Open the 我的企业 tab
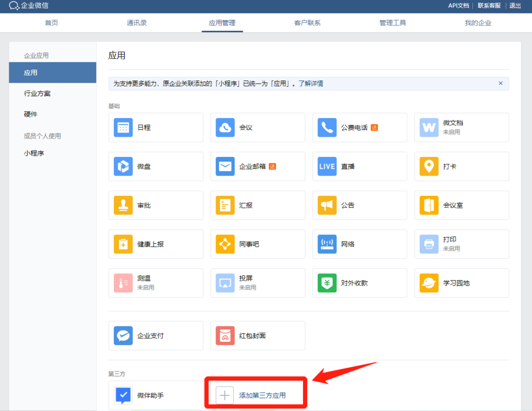532x411 pixels. [478, 23]
